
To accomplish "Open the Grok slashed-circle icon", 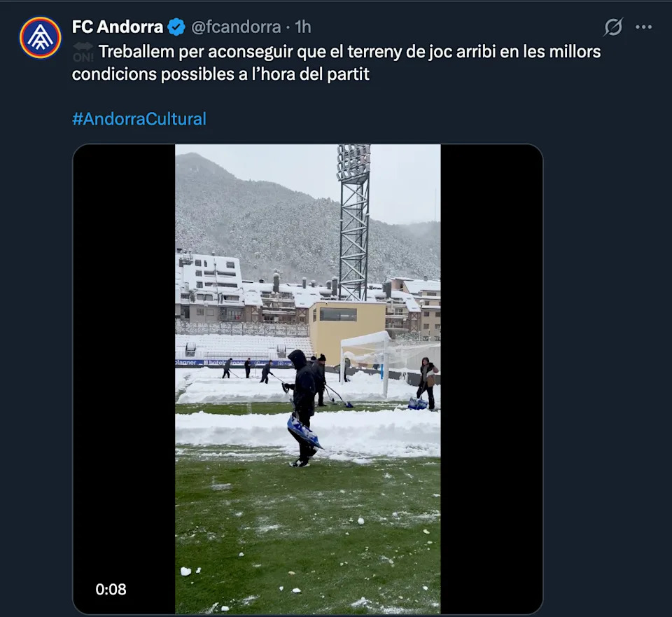I will [612, 27].
